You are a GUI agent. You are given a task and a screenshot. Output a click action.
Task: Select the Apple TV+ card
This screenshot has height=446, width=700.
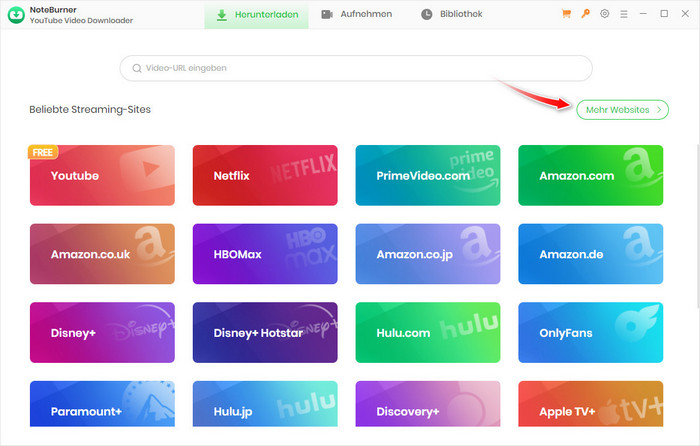pos(591,404)
